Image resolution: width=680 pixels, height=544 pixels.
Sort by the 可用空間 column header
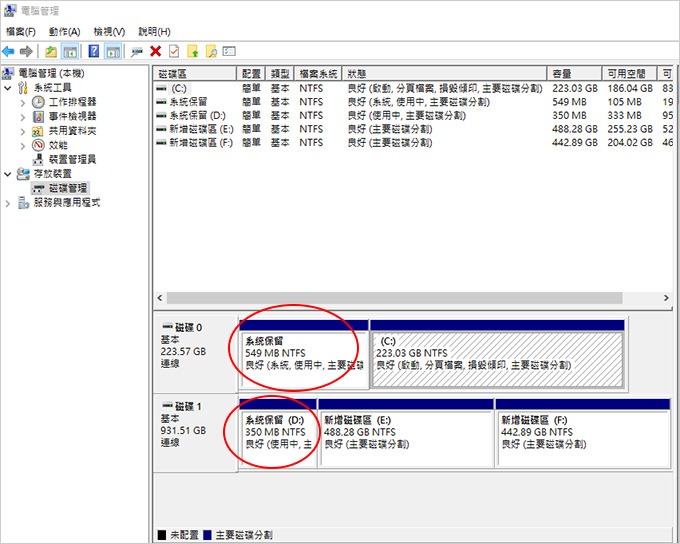coord(630,74)
